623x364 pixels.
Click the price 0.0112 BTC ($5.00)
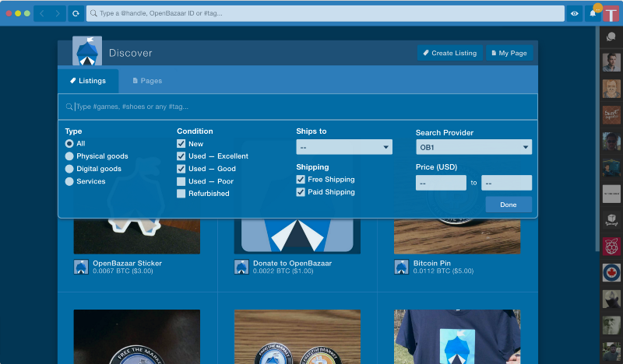[x=443, y=271]
